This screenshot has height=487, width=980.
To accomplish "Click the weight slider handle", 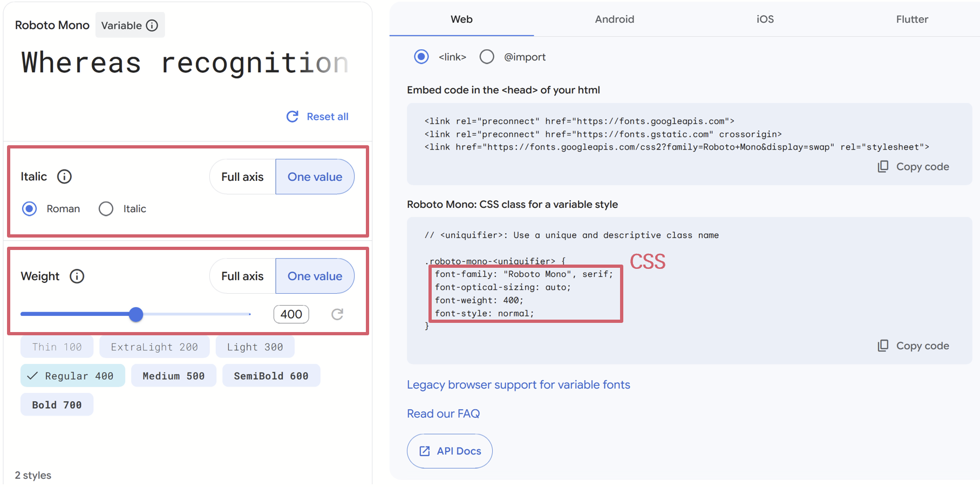I will pyautogui.click(x=136, y=314).
